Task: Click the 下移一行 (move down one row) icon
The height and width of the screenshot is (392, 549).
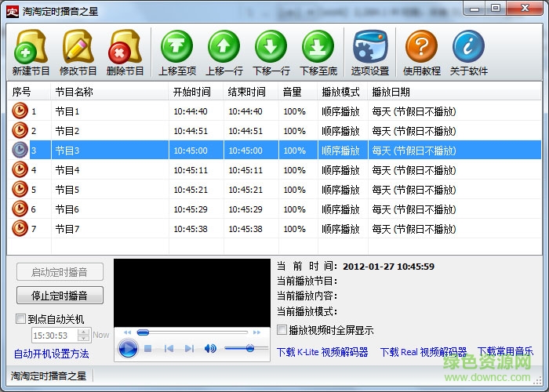Action: [x=271, y=53]
